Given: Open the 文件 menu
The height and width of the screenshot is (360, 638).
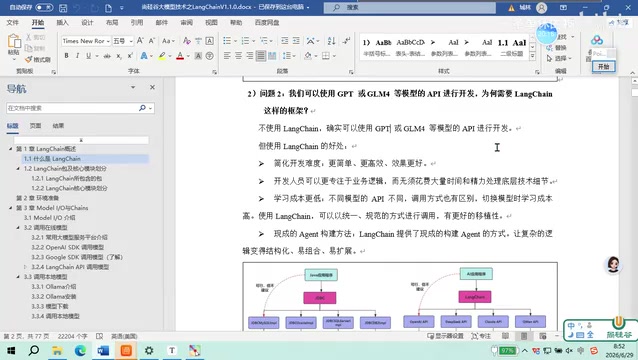Looking at the screenshot, I should 13,23.
